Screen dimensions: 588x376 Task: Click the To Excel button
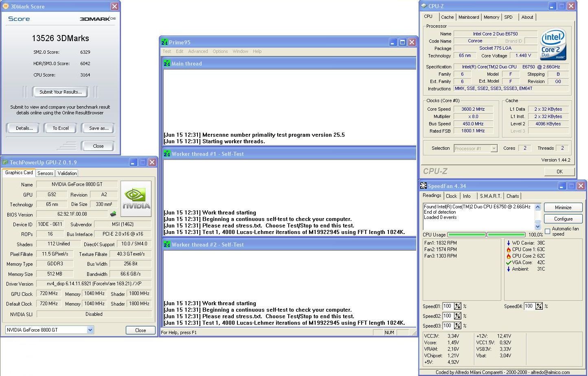coord(61,128)
